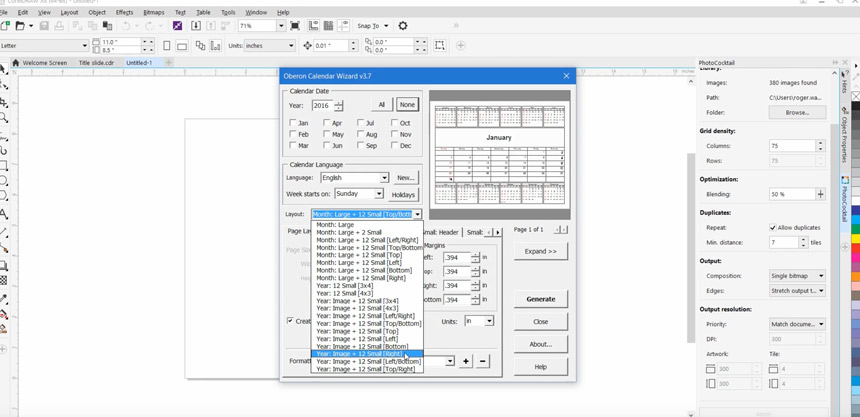Select the Drop shadow tool in the toolbox

[x=3, y=266]
